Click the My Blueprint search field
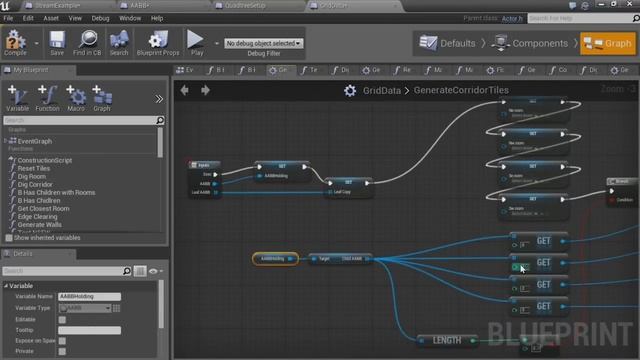640x360 pixels. [x=83, y=120]
